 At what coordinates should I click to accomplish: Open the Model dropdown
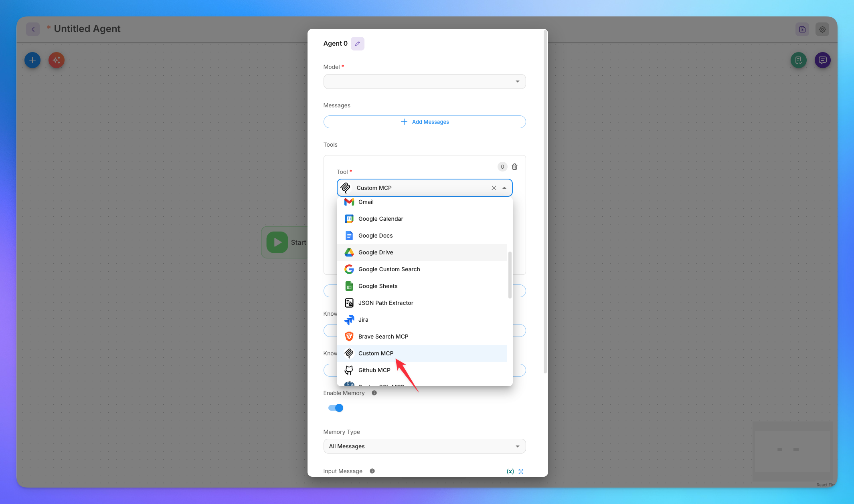tap(424, 82)
